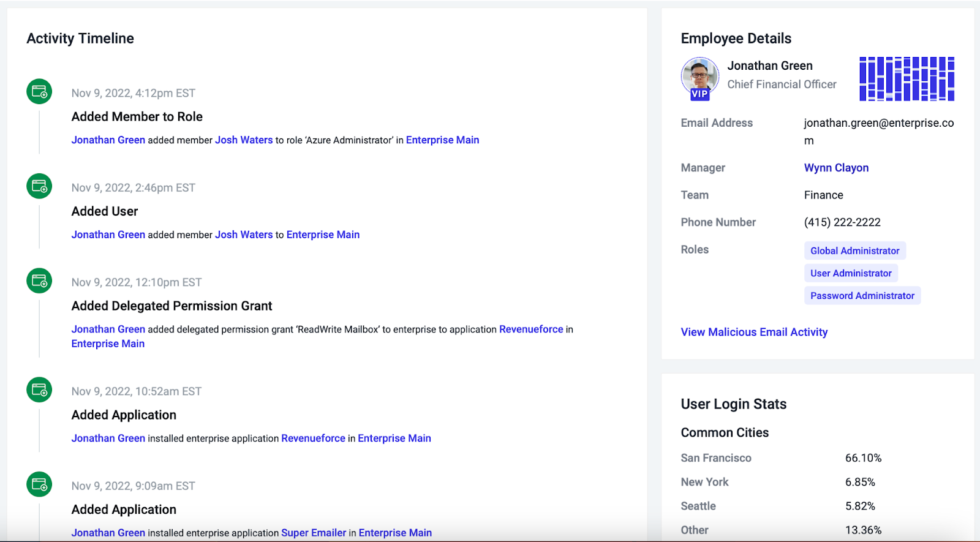Open View Malicious Email Activity link
Viewport: 980px width, 542px height.
click(x=754, y=332)
